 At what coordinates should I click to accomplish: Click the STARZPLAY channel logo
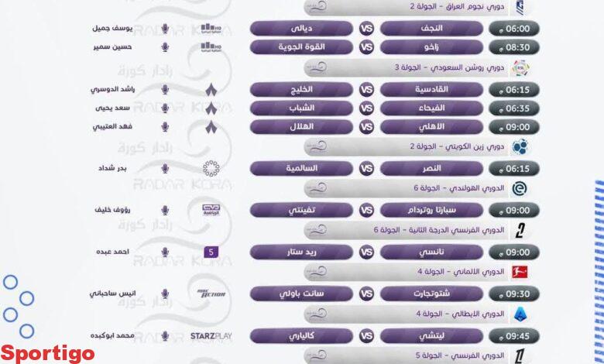(211, 336)
